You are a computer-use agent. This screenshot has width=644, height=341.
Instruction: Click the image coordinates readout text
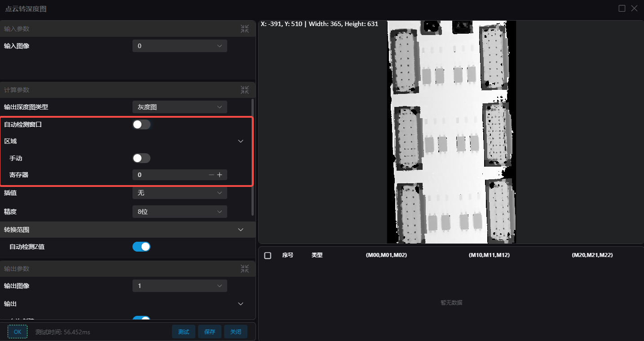click(319, 24)
